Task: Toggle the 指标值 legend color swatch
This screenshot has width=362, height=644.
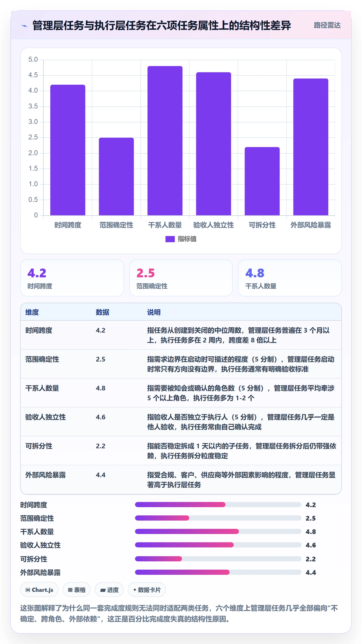Action: 170,239
